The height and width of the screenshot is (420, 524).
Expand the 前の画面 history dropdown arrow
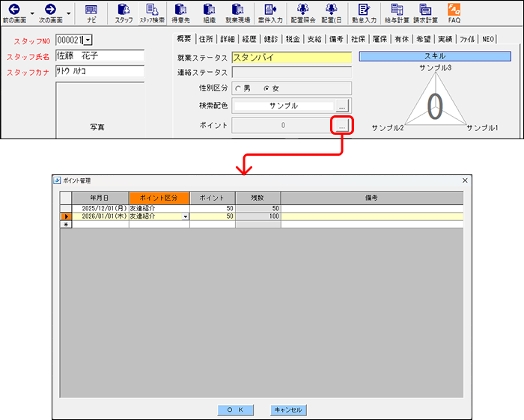point(32,13)
